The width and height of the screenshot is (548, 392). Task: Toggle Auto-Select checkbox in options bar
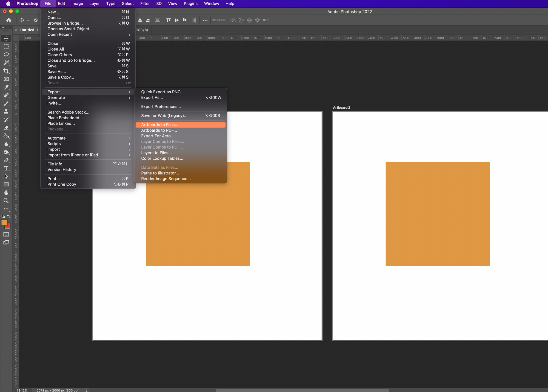pyautogui.click(x=36, y=20)
